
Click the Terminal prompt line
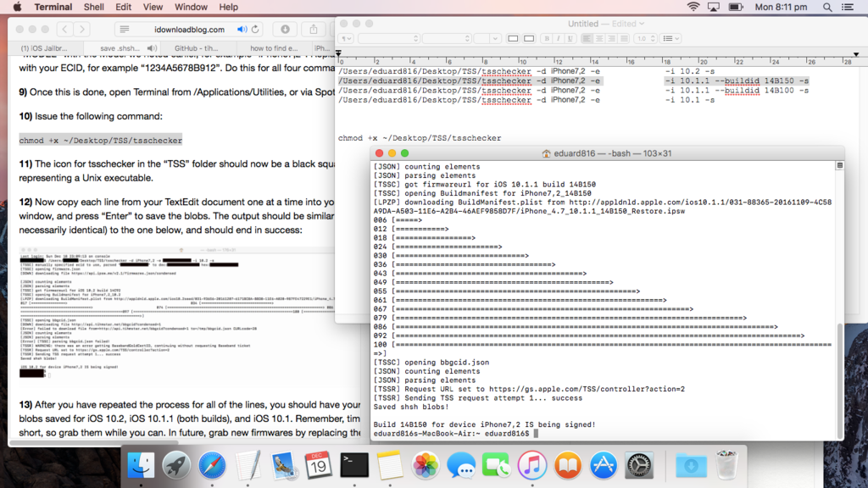pos(455,434)
